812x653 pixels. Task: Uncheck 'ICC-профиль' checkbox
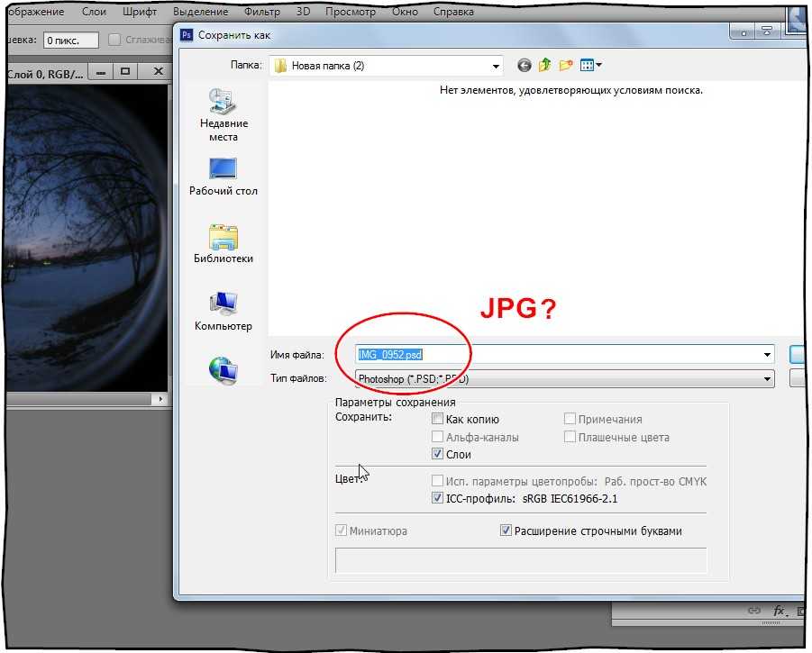[x=438, y=498]
